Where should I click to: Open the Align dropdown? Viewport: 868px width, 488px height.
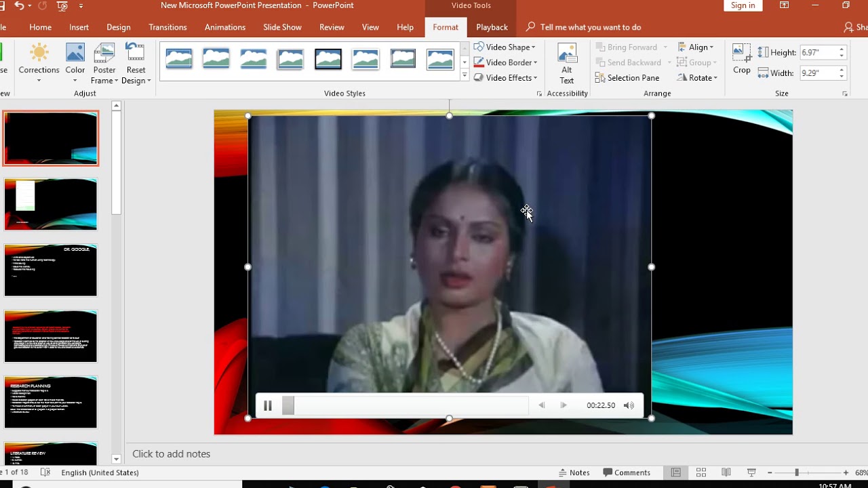696,47
